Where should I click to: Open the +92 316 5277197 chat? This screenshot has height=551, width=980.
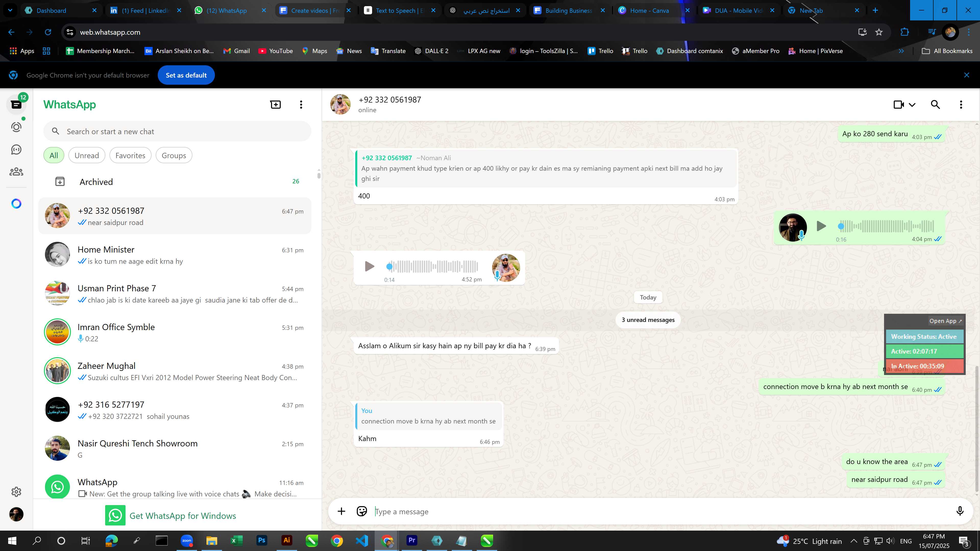point(175,410)
